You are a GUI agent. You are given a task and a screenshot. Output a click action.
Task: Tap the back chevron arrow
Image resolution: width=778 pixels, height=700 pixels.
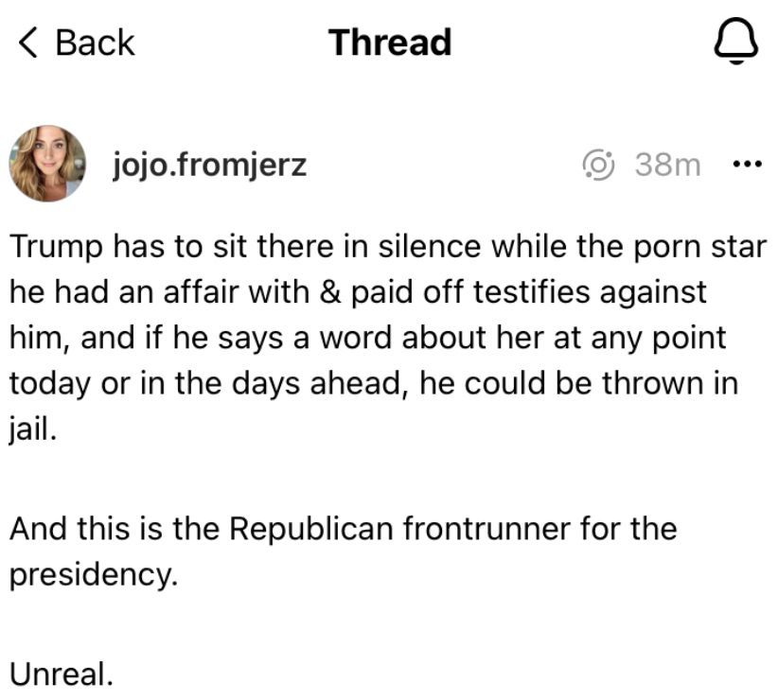coord(30,43)
